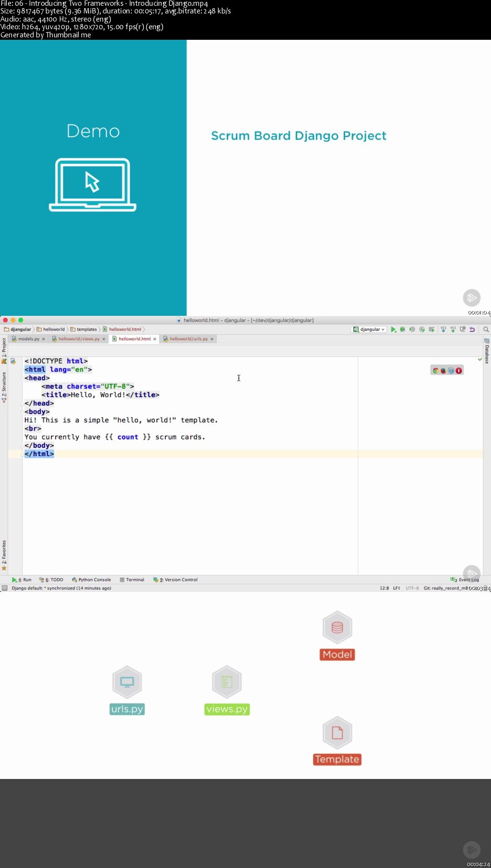
Task: Open the 6: TODO tool window
Action: [51, 579]
